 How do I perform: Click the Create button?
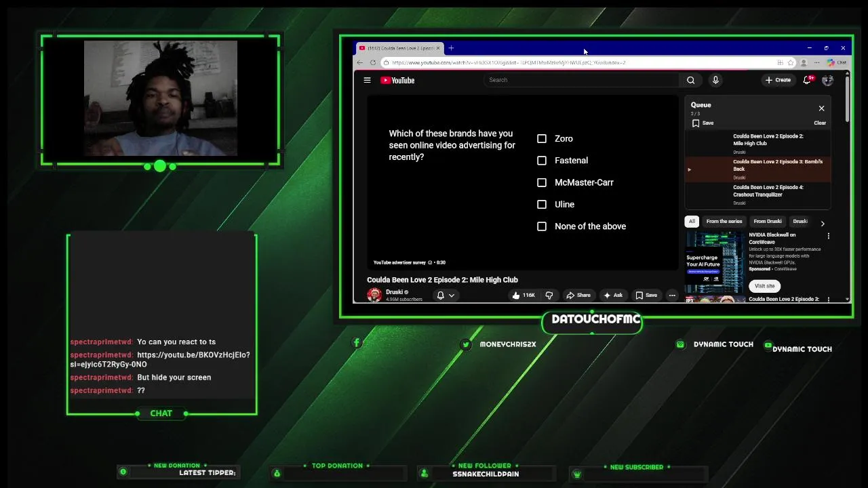778,80
